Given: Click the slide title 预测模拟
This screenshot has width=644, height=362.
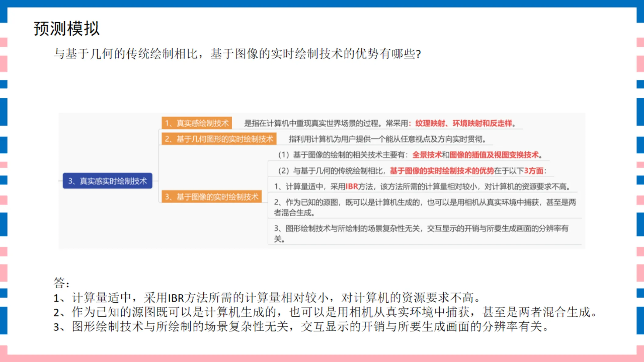Looking at the screenshot, I should (66, 29).
